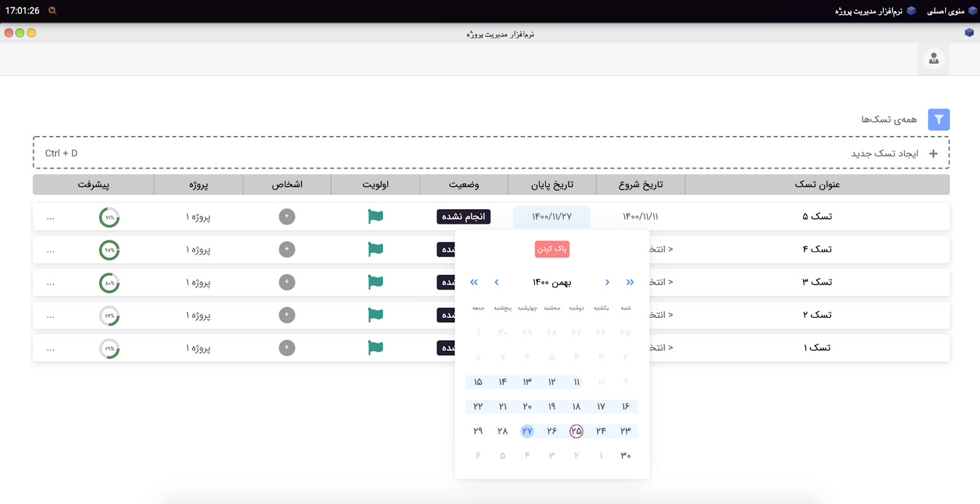Open the بهمن ۱۴۰۰ month selector
Screen dimensions: 980x504
[x=552, y=282]
